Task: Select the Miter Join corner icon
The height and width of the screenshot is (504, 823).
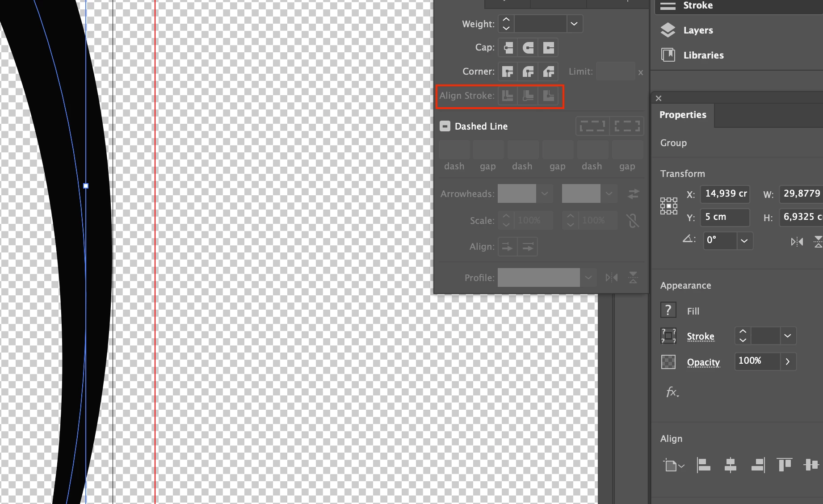Action: pyautogui.click(x=508, y=71)
